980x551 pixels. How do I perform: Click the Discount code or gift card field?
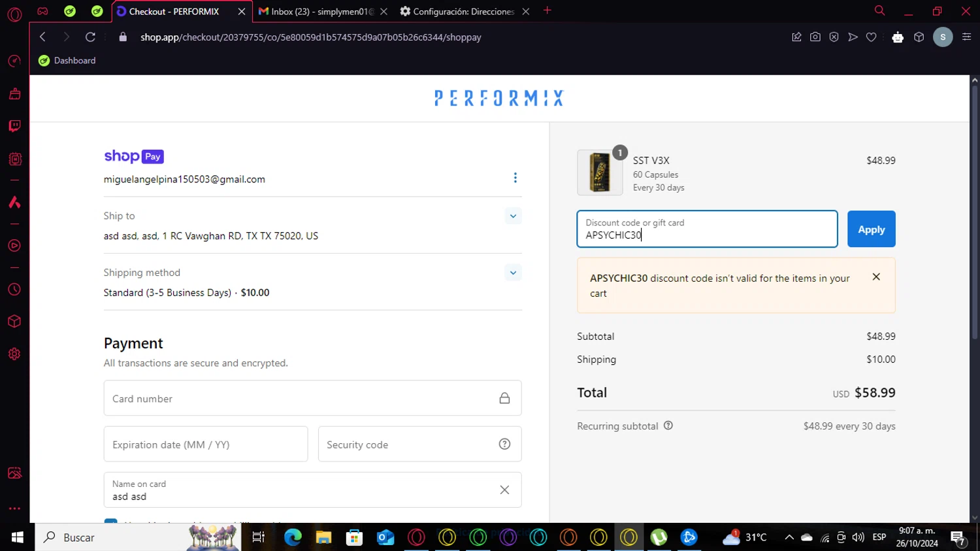[x=707, y=229]
